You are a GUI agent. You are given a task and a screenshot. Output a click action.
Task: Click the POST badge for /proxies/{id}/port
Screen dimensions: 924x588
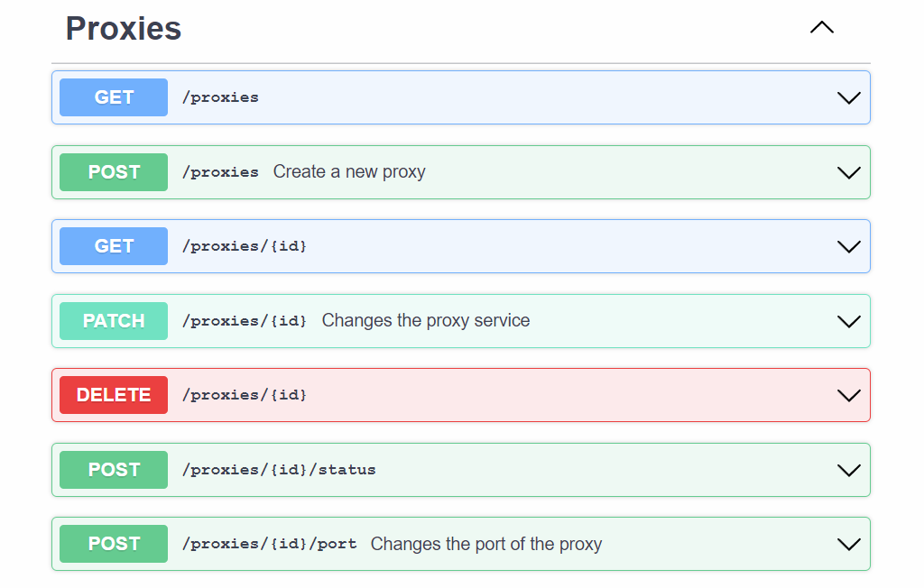(114, 544)
